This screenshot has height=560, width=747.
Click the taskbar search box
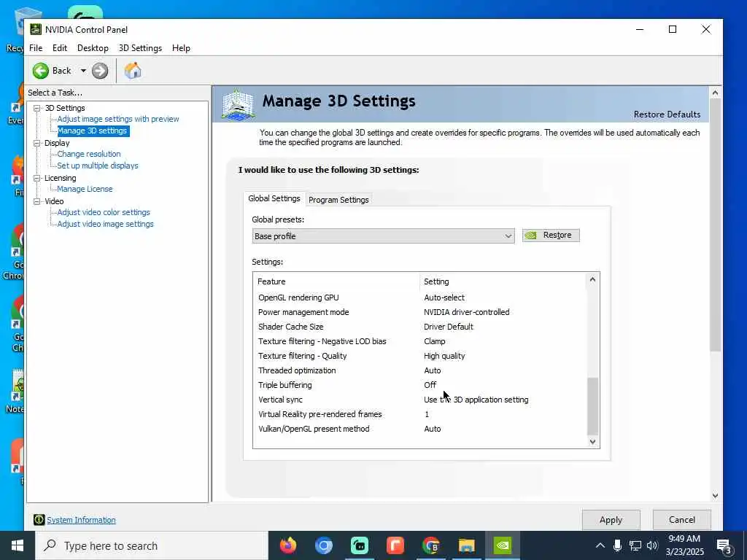click(x=152, y=545)
